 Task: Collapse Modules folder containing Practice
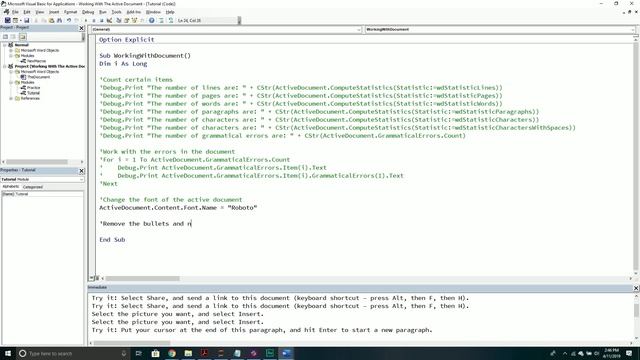pos(11,82)
